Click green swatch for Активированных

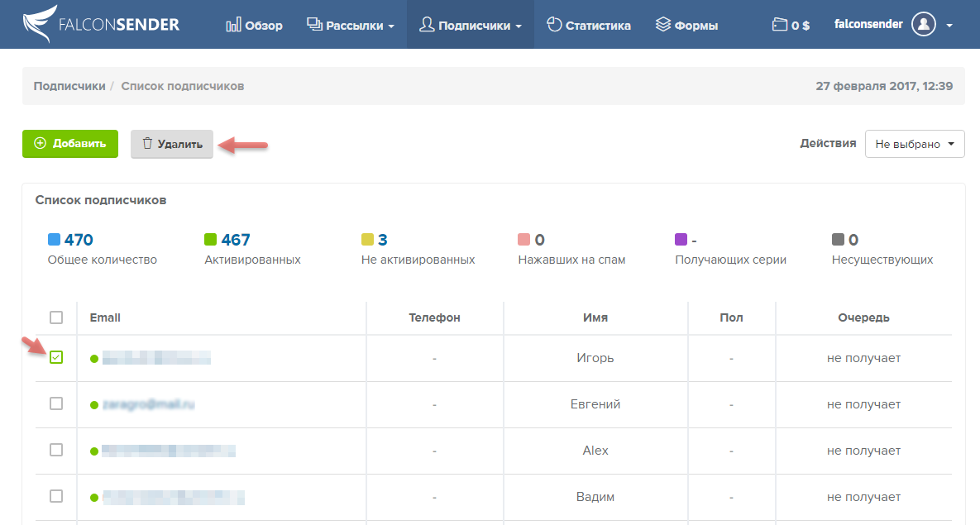[211, 240]
